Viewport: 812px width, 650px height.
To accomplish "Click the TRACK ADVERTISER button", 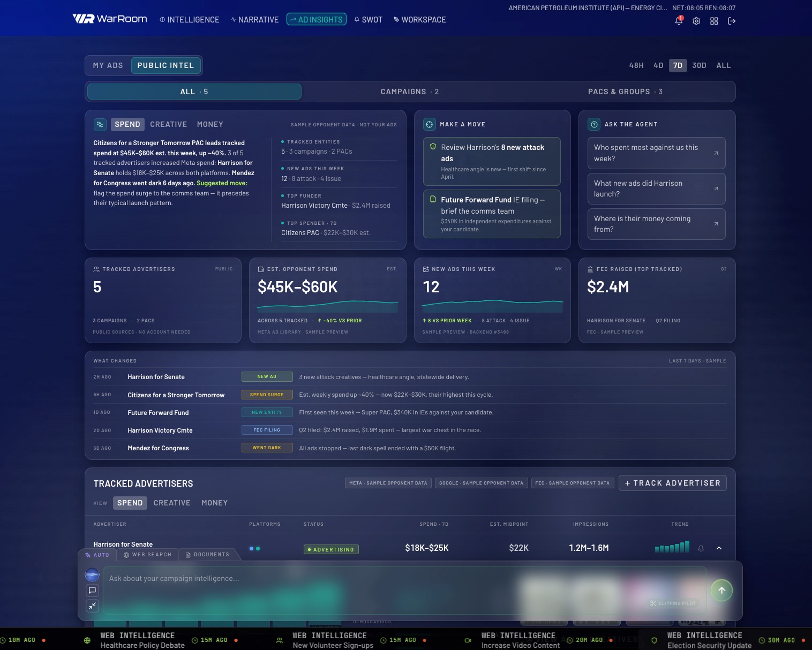I will (673, 483).
